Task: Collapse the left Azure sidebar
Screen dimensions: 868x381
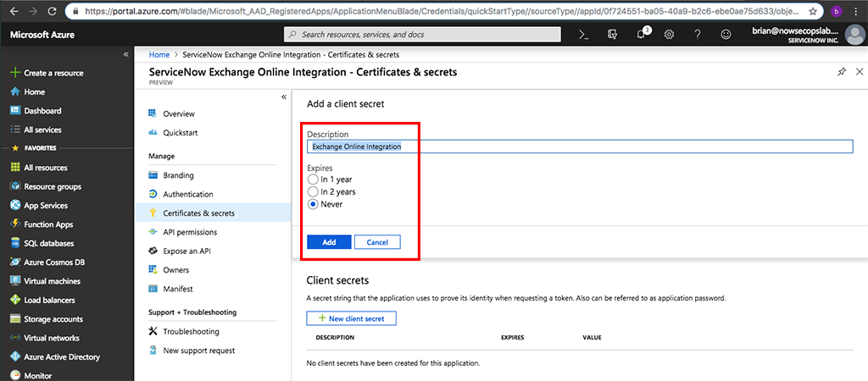Action: (125, 54)
